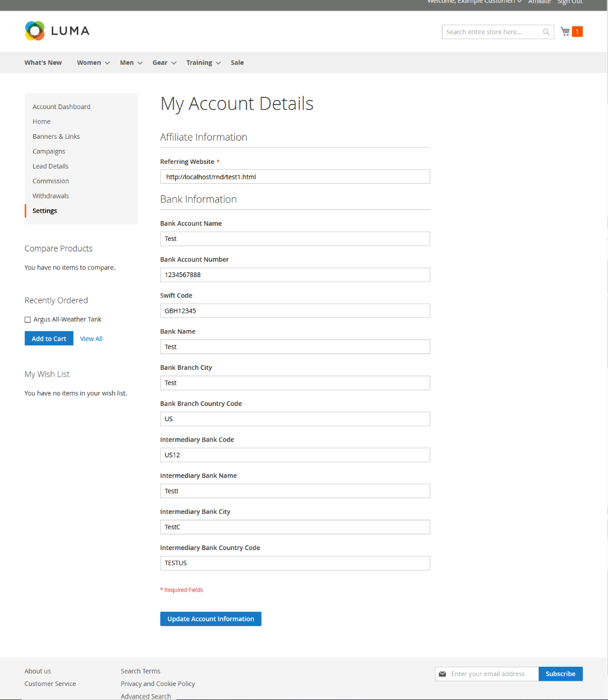Click Intermediary Bank Country Code field
Viewport: 608px width, 700px height.
pyautogui.click(x=295, y=563)
